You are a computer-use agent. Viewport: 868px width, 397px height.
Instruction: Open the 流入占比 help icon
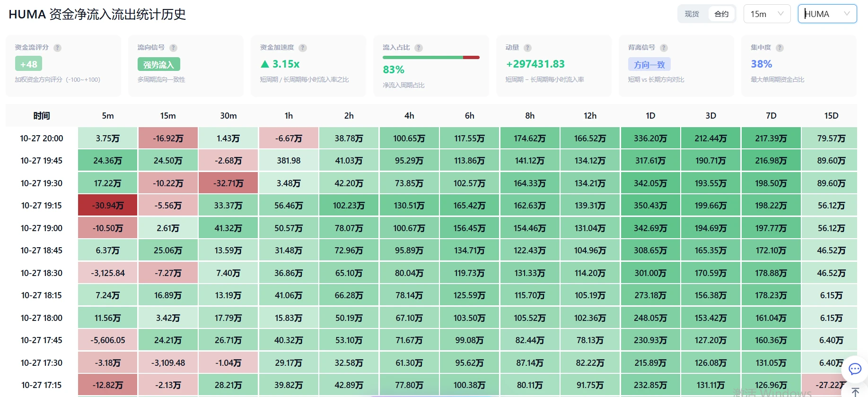(419, 48)
